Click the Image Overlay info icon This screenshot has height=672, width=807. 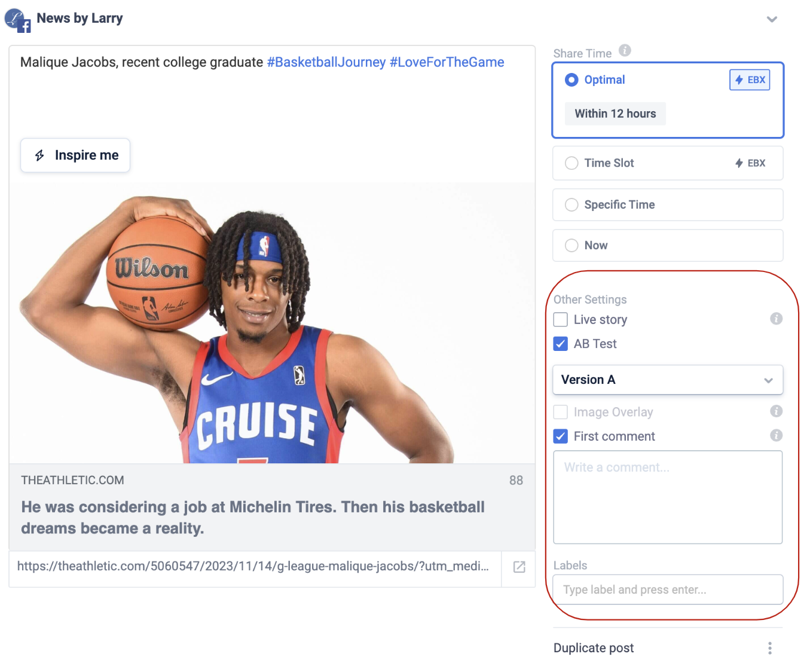click(x=776, y=411)
